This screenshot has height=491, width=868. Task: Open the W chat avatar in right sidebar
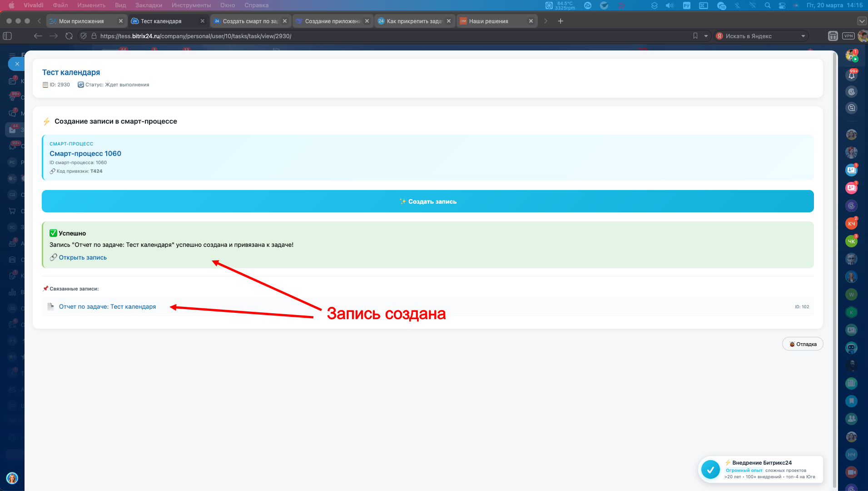851,295
